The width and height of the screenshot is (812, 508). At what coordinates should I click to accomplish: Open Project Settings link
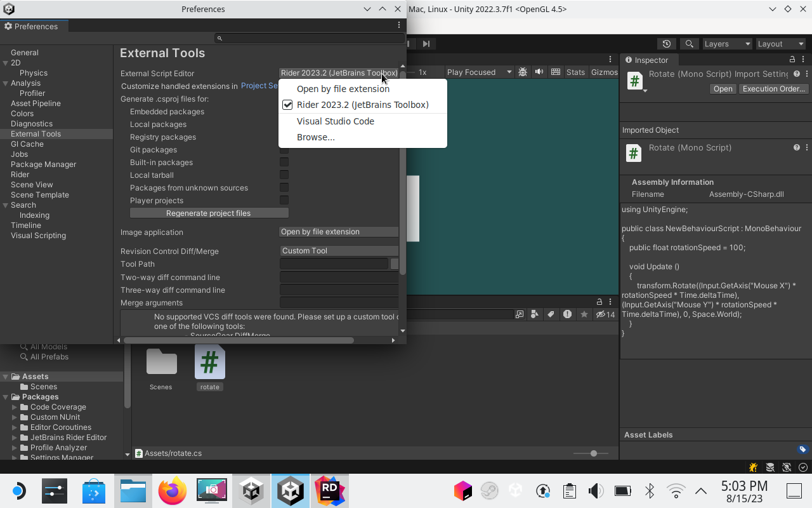coord(259,86)
